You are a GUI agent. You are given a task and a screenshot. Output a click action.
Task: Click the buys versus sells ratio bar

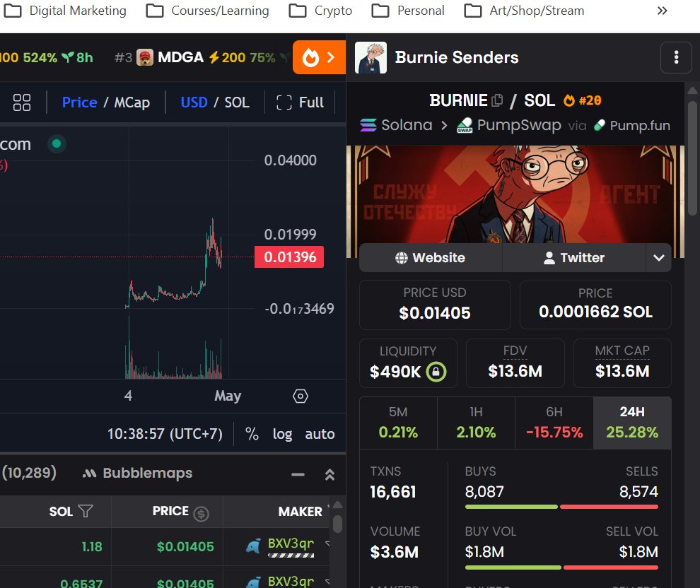[561, 507]
